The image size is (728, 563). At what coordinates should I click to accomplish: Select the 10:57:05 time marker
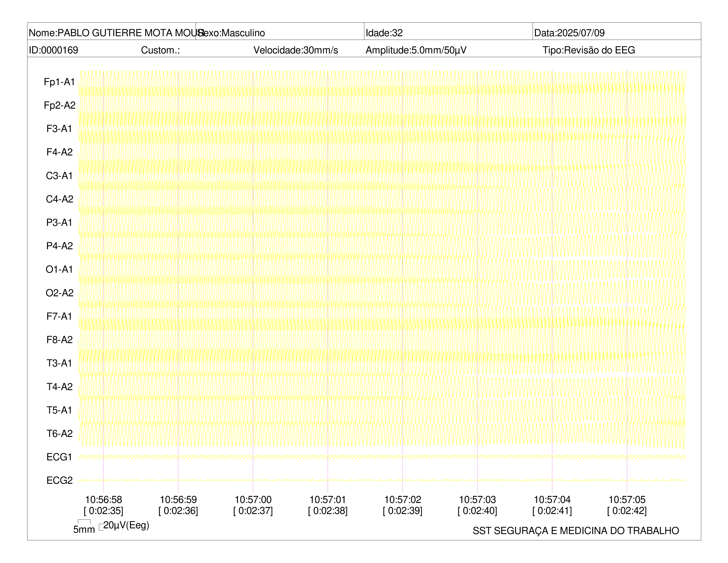tap(627, 500)
